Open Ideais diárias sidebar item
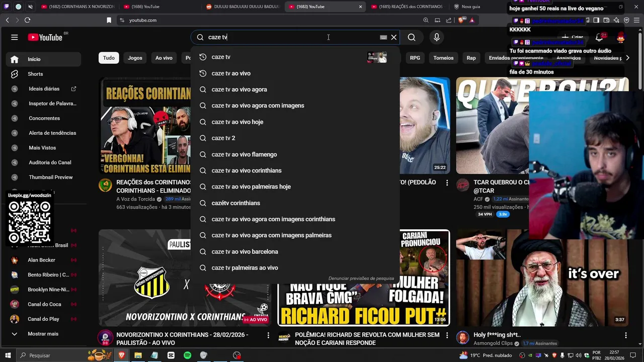 click(44, 88)
